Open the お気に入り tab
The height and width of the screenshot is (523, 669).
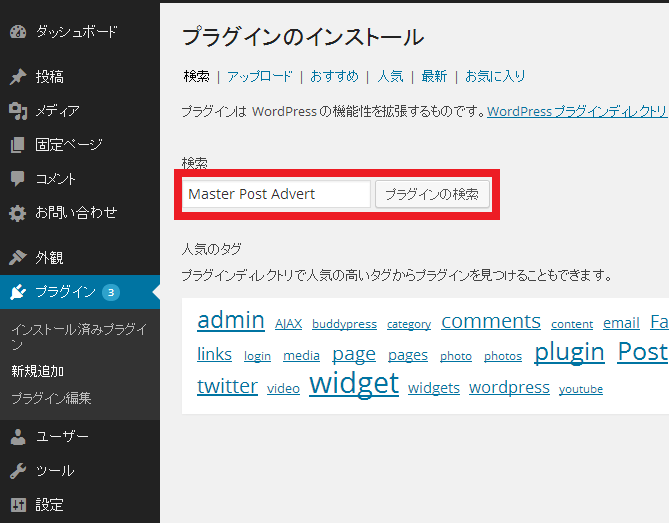point(495,76)
